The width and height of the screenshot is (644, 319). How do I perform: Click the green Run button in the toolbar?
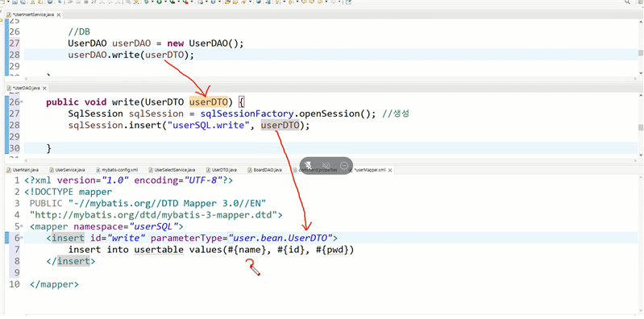coord(160,2)
